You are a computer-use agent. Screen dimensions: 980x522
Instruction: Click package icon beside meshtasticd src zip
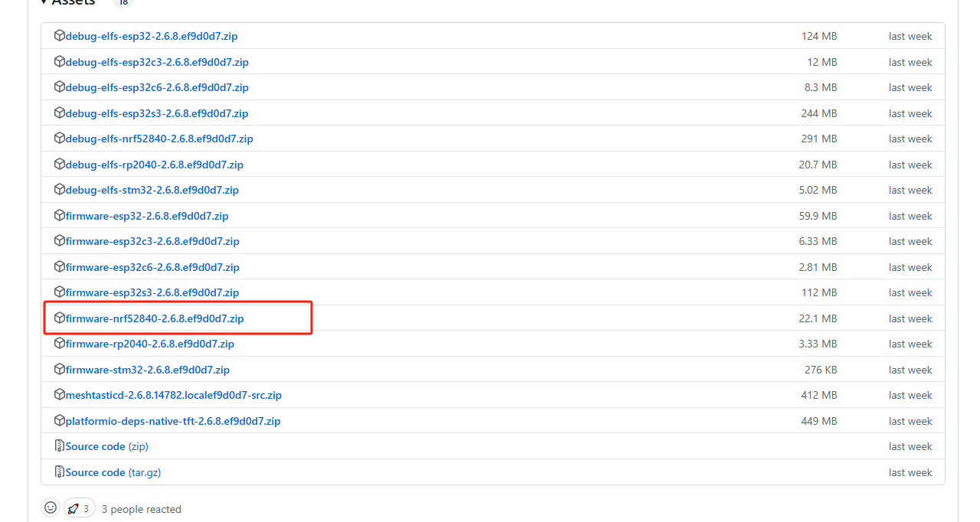60,395
